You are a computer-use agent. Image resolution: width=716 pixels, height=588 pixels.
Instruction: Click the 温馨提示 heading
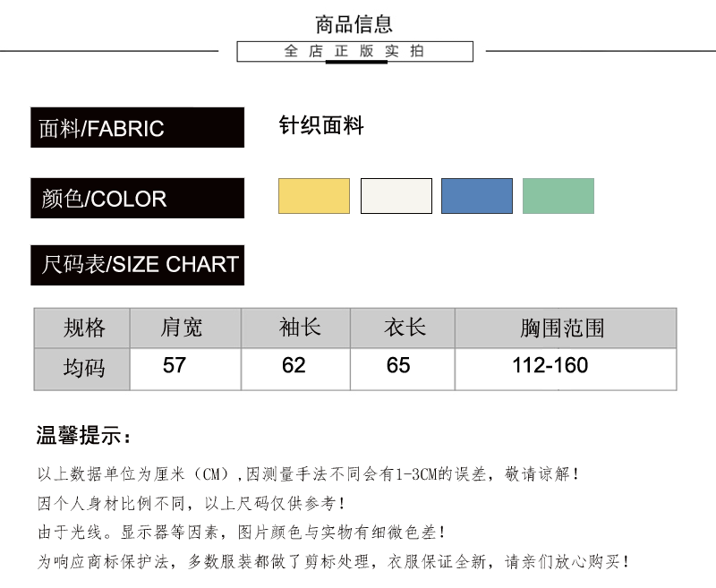point(85,436)
